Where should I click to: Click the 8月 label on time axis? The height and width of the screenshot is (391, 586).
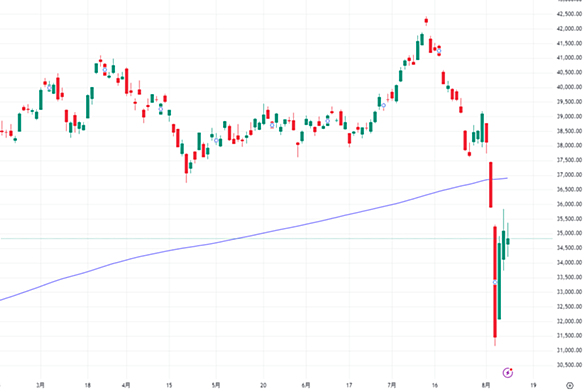486,385
